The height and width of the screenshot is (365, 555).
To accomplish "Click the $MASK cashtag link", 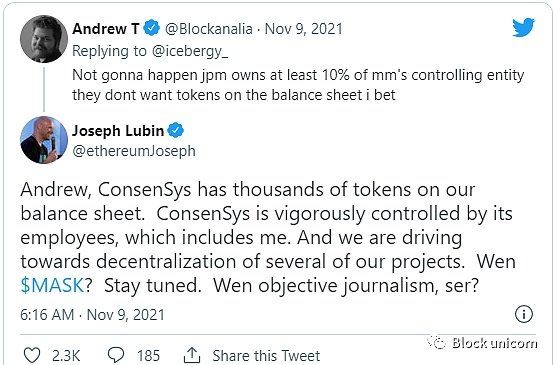I will 52,285.
